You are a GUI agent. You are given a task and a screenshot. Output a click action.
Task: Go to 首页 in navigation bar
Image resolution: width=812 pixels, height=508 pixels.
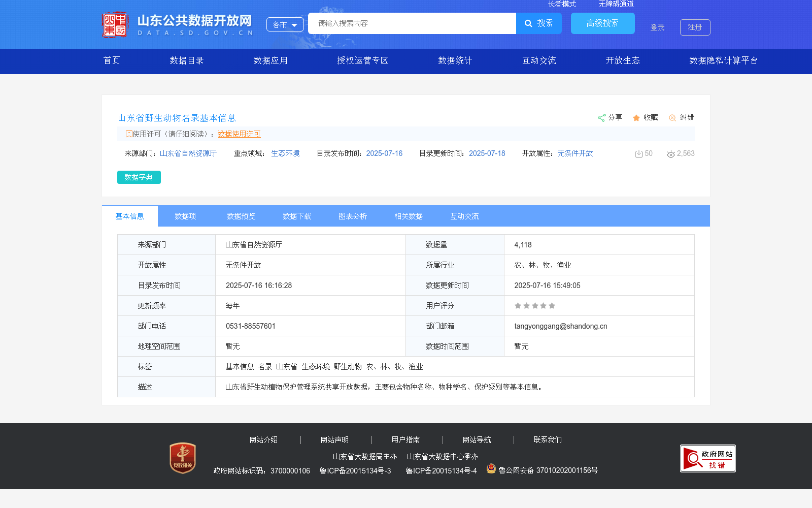click(x=112, y=60)
